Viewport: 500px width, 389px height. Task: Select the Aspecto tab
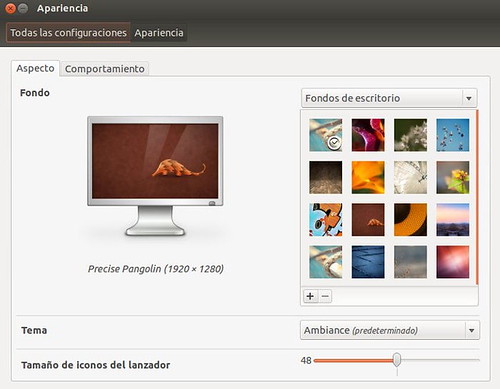tap(35, 68)
